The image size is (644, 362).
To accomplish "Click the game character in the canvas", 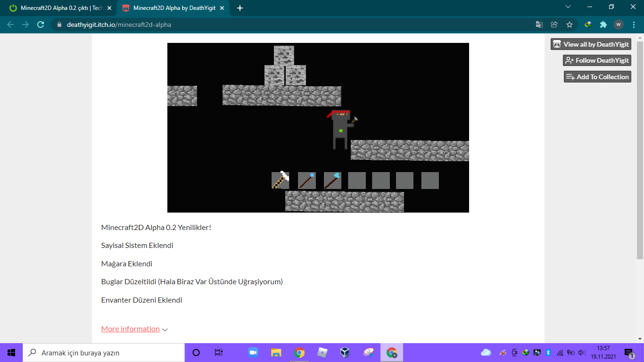I will [x=341, y=130].
